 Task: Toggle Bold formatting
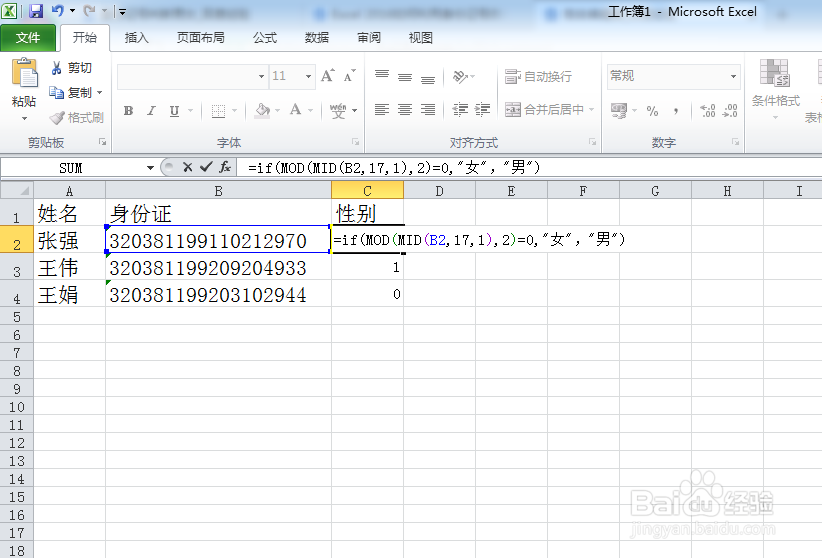click(x=128, y=111)
